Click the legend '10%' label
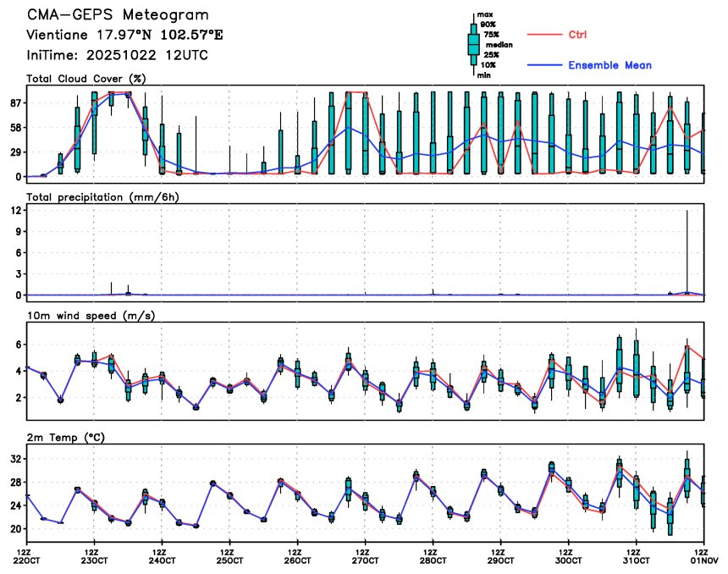 488,65
